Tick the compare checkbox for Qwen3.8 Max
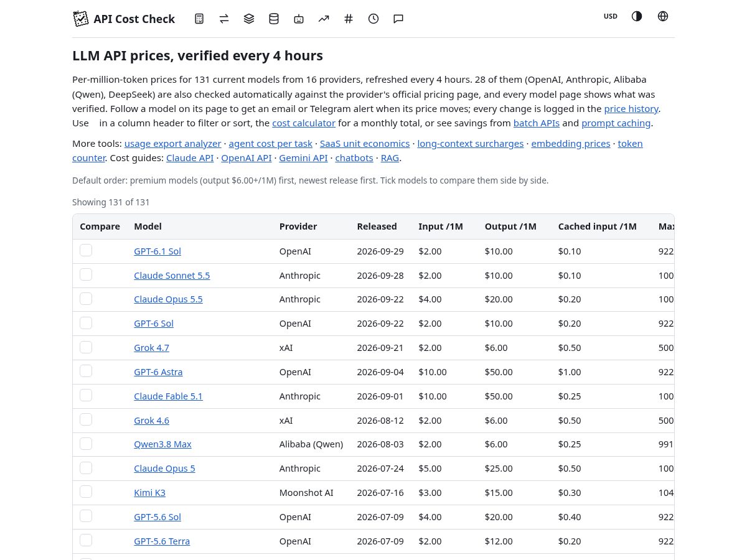This screenshot has width=747, height=560. pyautogui.click(x=86, y=444)
